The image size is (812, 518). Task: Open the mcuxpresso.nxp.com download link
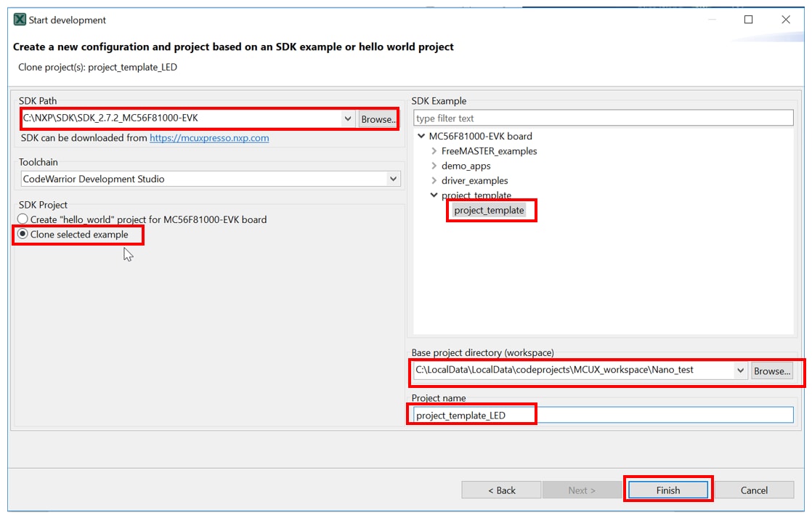point(209,138)
